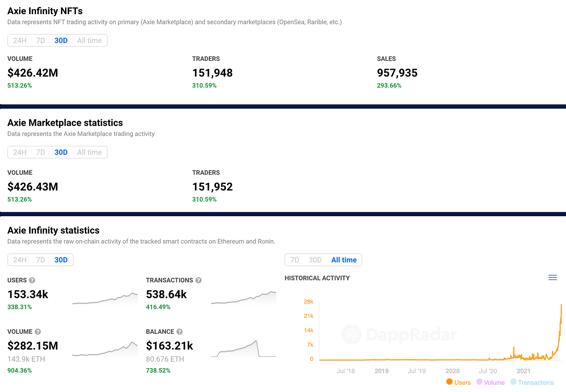Viewport: 566px width, 392px height.
Task: Click the 153.34k users value
Action: tap(28, 294)
